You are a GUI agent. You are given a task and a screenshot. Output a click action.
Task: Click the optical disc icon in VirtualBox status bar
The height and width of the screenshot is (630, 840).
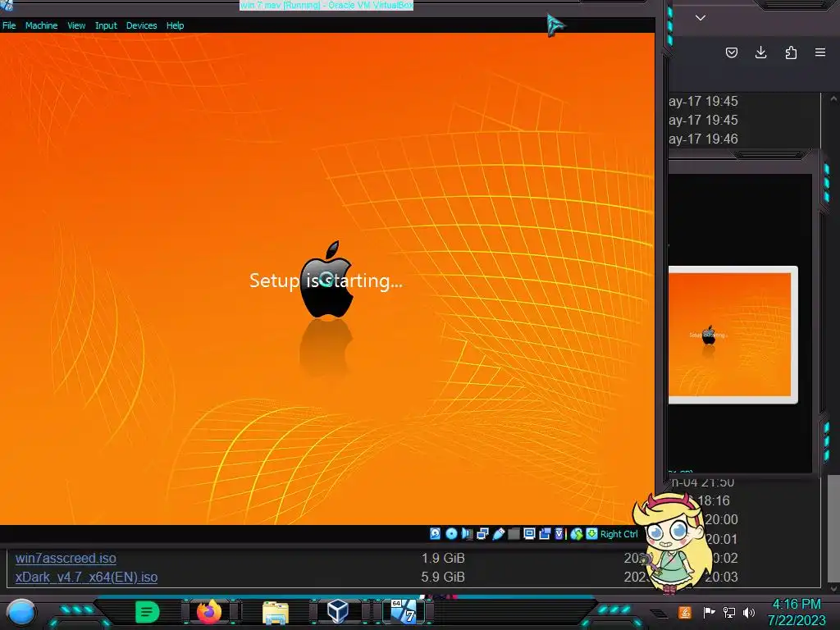(x=451, y=533)
